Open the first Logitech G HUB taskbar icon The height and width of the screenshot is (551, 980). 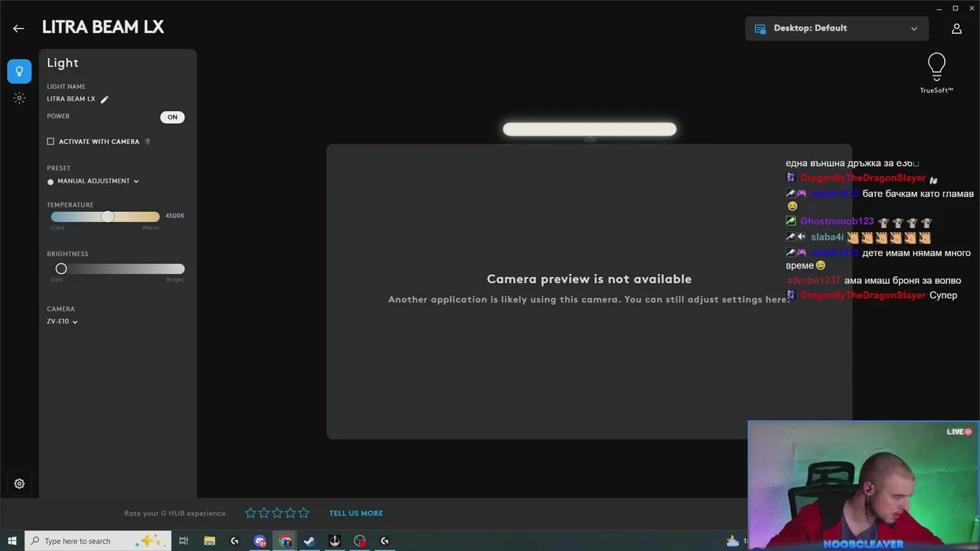click(234, 541)
